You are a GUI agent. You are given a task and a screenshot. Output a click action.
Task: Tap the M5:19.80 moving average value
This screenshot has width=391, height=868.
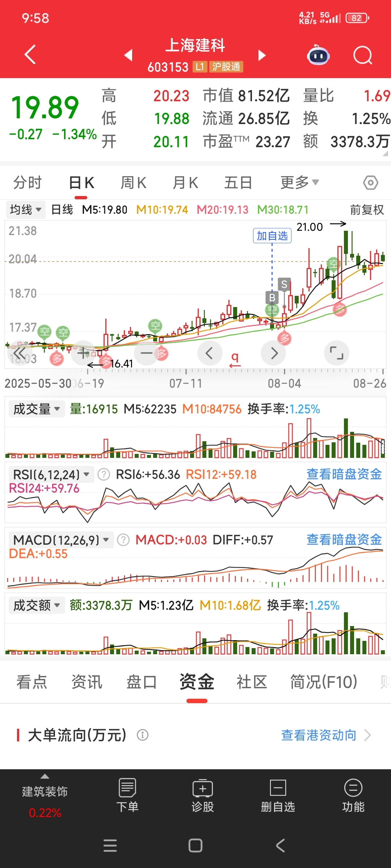105,210
